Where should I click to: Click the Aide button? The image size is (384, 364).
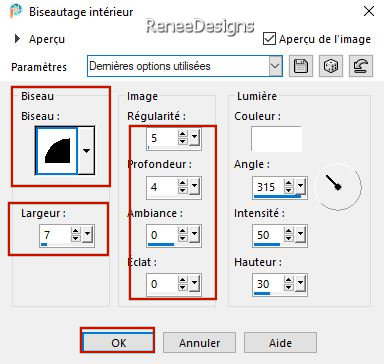click(x=280, y=342)
